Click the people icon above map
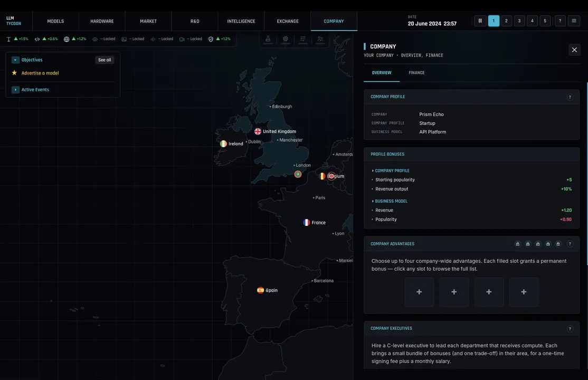588x380 pixels. pyautogui.click(x=320, y=39)
